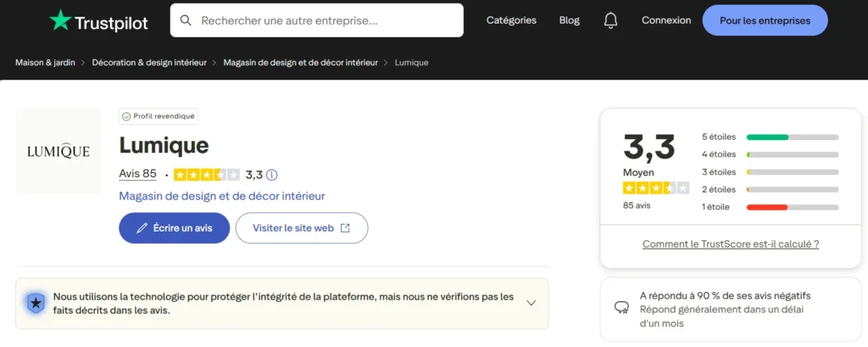Click Visiter le site web button
868x347 pixels.
(302, 228)
